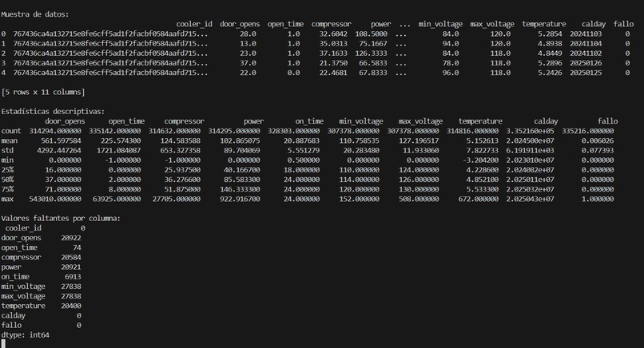Click missing count 74 for open_time
This screenshot has width=644, height=348.
tap(77, 248)
